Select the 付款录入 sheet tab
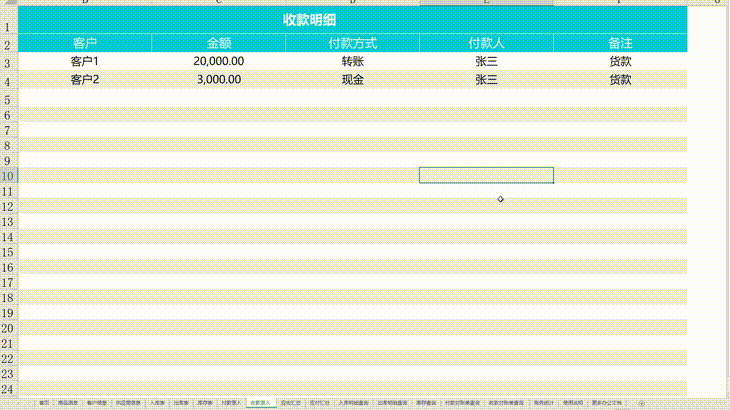This screenshot has height=410, width=730. pyautogui.click(x=231, y=403)
